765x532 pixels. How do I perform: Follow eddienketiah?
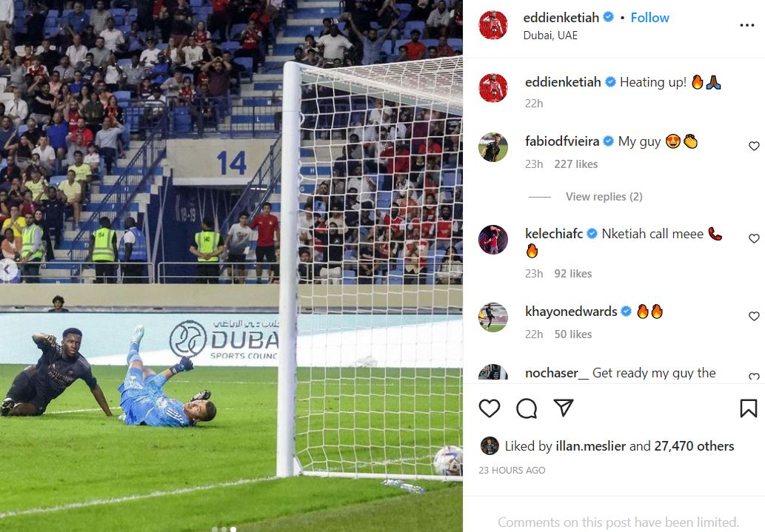tap(650, 18)
